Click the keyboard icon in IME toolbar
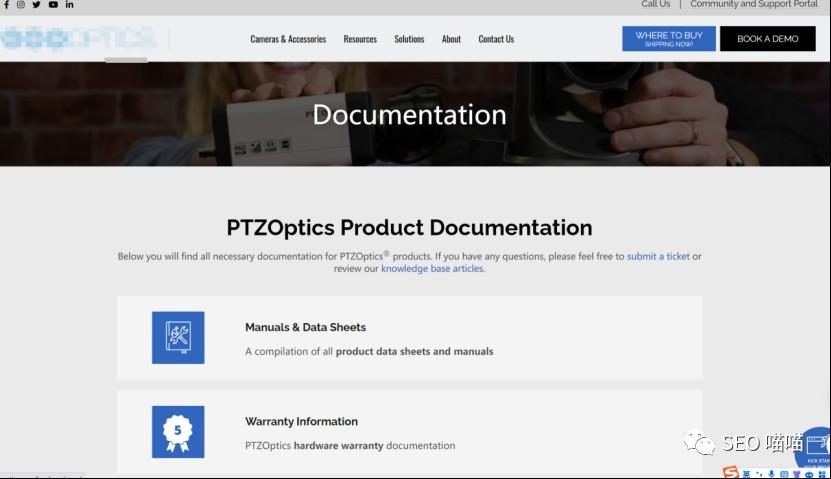831x479 pixels. click(x=784, y=474)
